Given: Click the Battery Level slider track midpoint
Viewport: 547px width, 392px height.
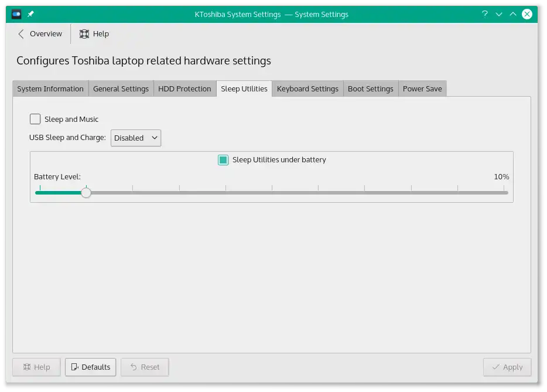Looking at the screenshot, I should [x=271, y=193].
